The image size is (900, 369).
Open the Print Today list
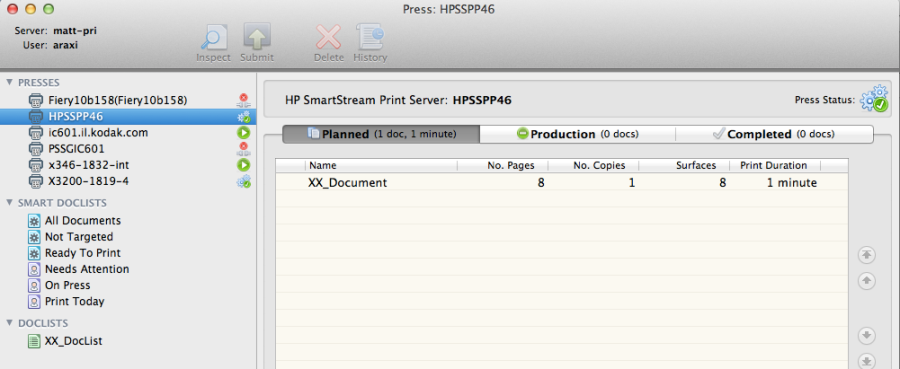pos(75,301)
